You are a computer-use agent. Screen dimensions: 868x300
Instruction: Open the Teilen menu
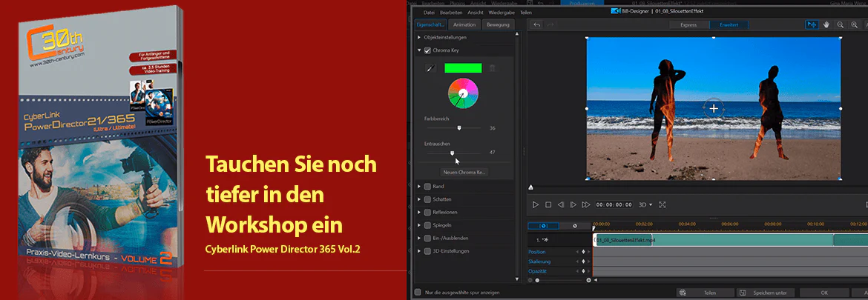coord(526,12)
